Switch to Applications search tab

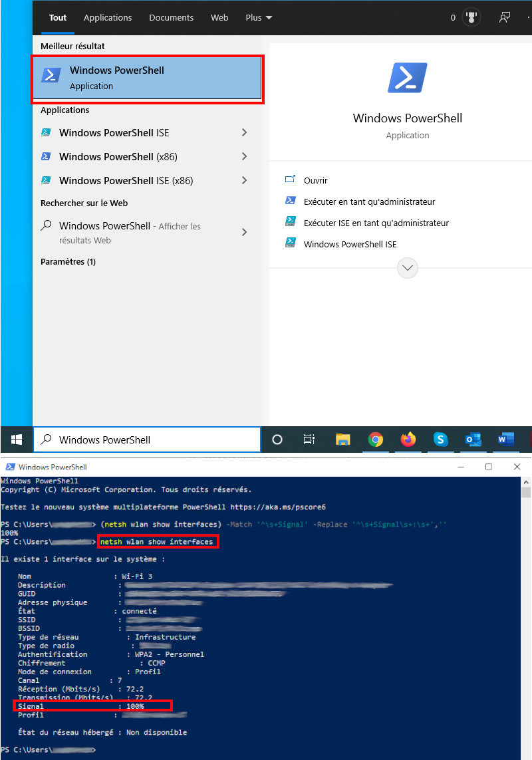[x=108, y=17]
